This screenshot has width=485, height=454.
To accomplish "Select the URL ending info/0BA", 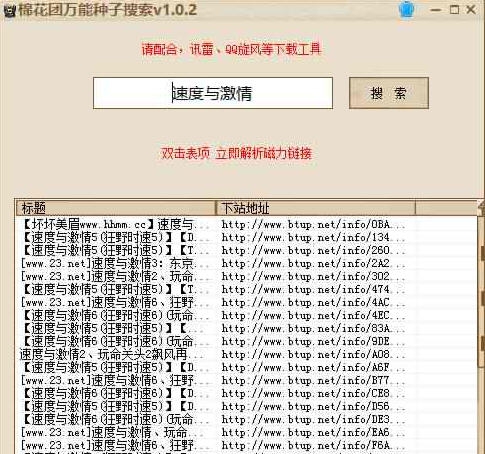I will pos(313,224).
